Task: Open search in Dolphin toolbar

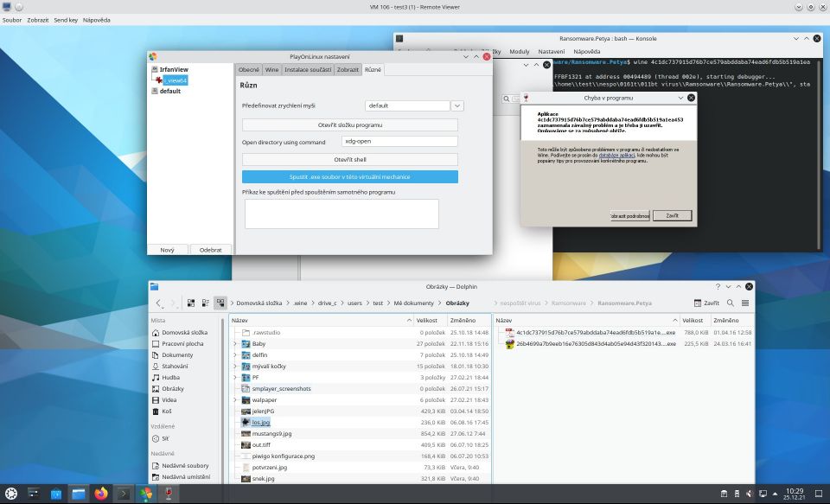Action: [x=730, y=303]
